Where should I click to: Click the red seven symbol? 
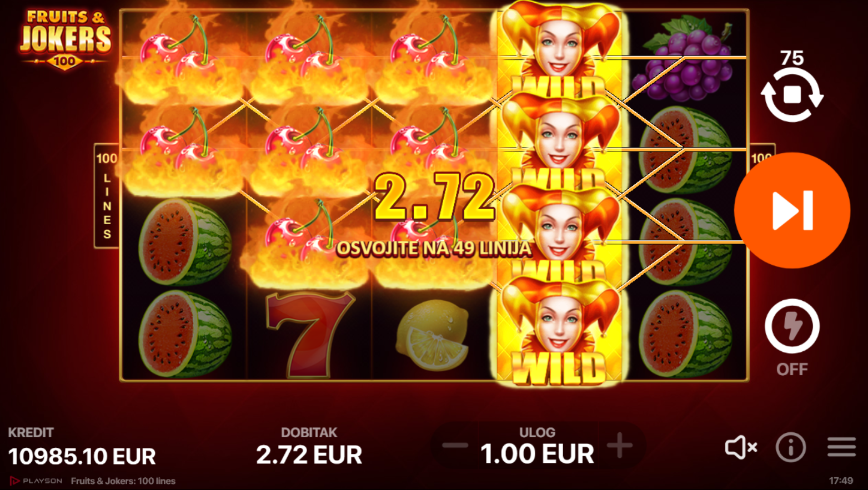(x=308, y=335)
